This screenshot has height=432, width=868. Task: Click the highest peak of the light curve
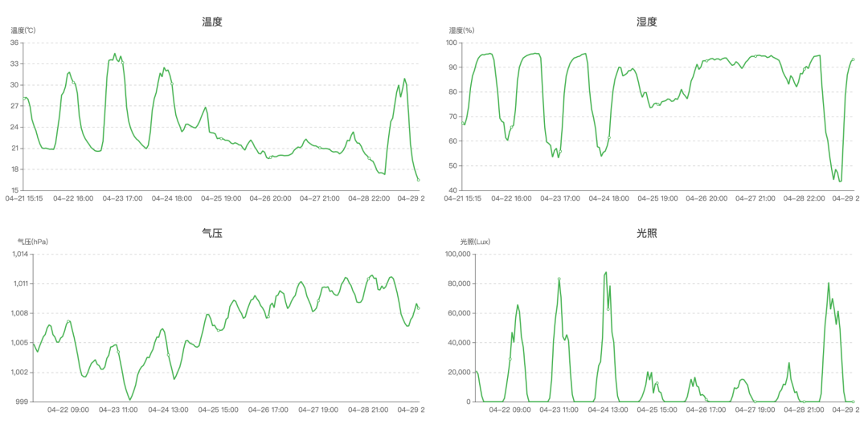606,272
